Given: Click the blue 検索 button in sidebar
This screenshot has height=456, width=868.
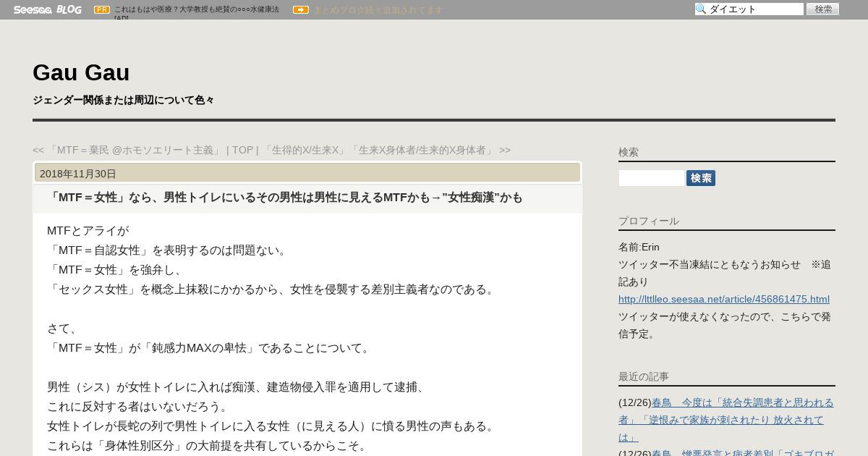Looking at the screenshot, I should [701, 178].
